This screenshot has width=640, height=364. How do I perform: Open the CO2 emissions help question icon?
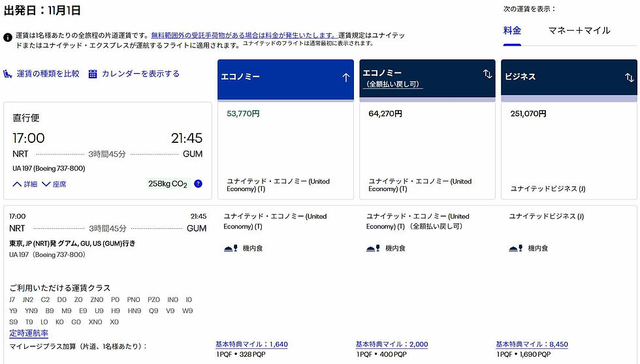point(198,184)
